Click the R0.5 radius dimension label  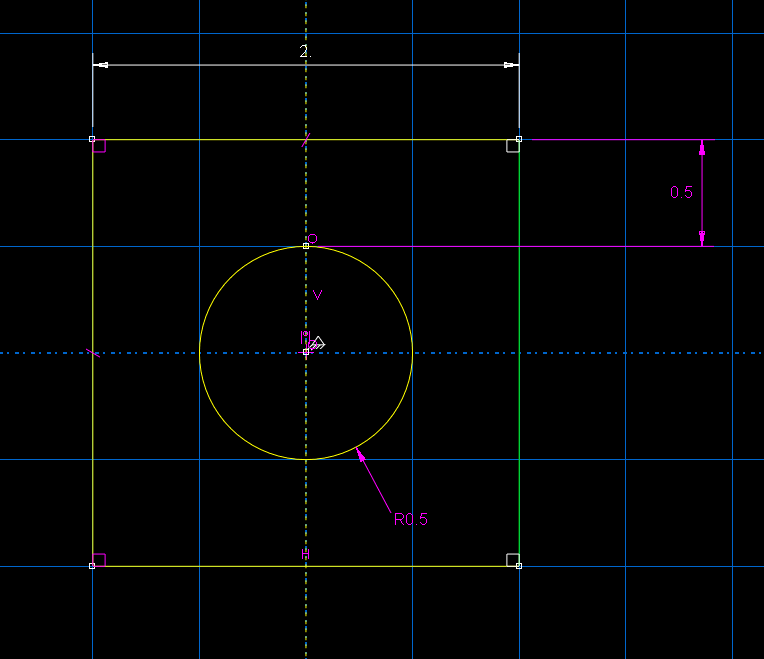point(410,519)
